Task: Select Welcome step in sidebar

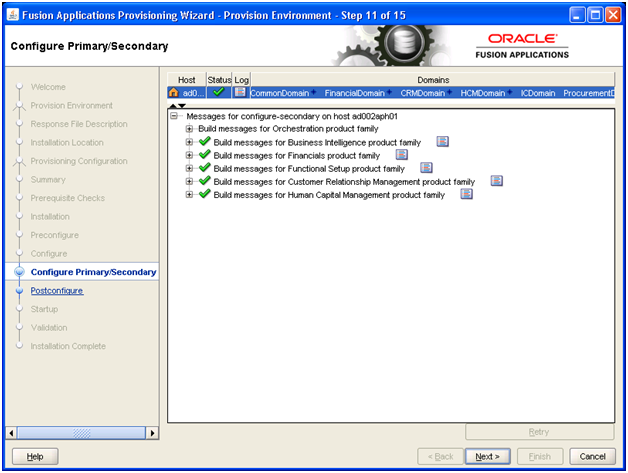Action: tap(48, 87)
